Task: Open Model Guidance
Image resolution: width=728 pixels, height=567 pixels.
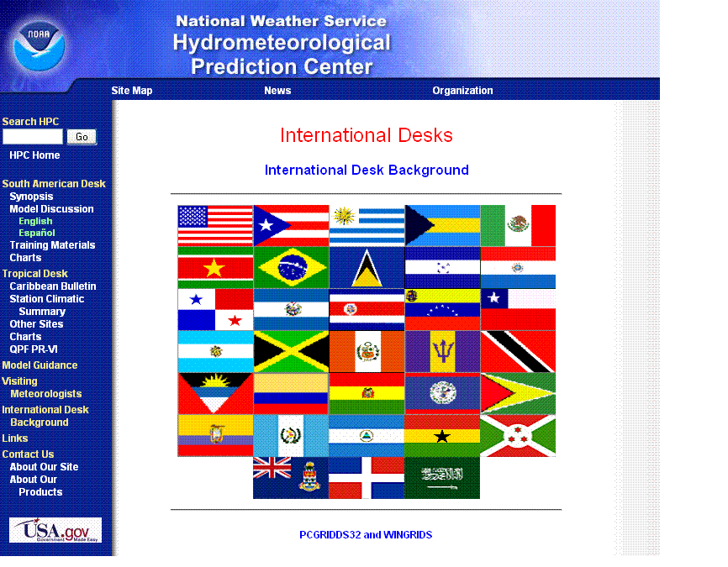Action: (40, 365)
